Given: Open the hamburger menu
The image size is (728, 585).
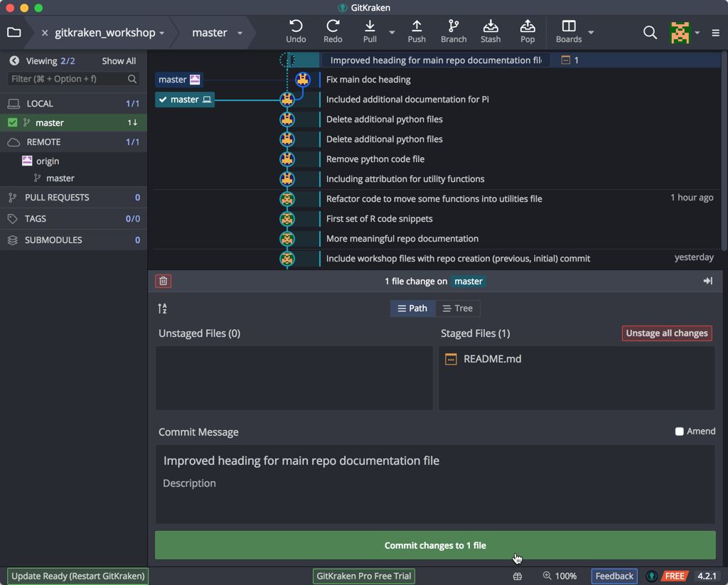Looking at the screenshot, I should pyautogui.click(x=715, y=33).
